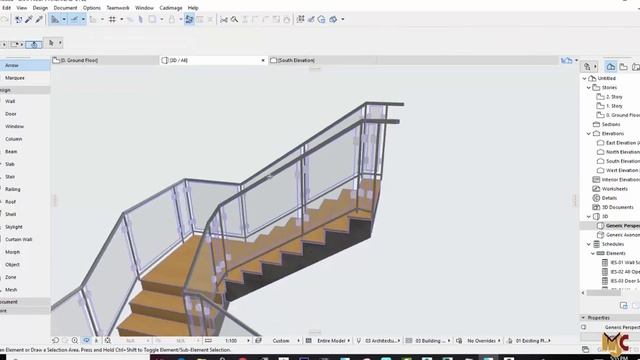This screenshot has width=640, height=360.
Task: Switch to the South Elevation tab
Action: 322,60
